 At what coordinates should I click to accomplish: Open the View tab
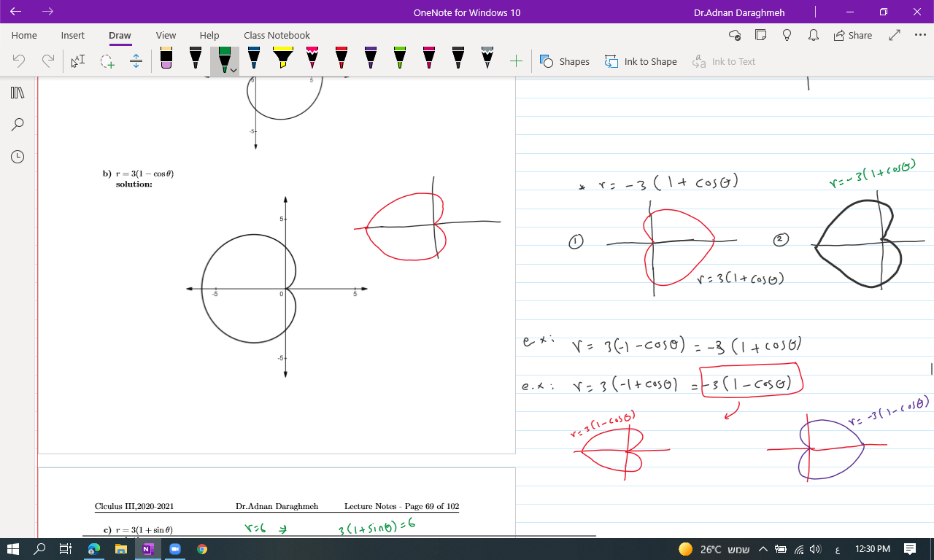(166, 35)
